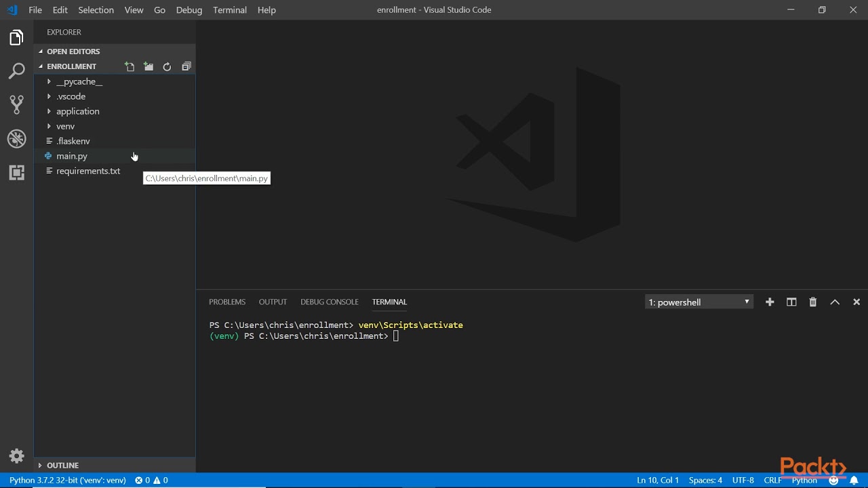Screen dimensions: 868x488
Task: Click Spaces: 4 indentation setting
Action: pos(705,481)
